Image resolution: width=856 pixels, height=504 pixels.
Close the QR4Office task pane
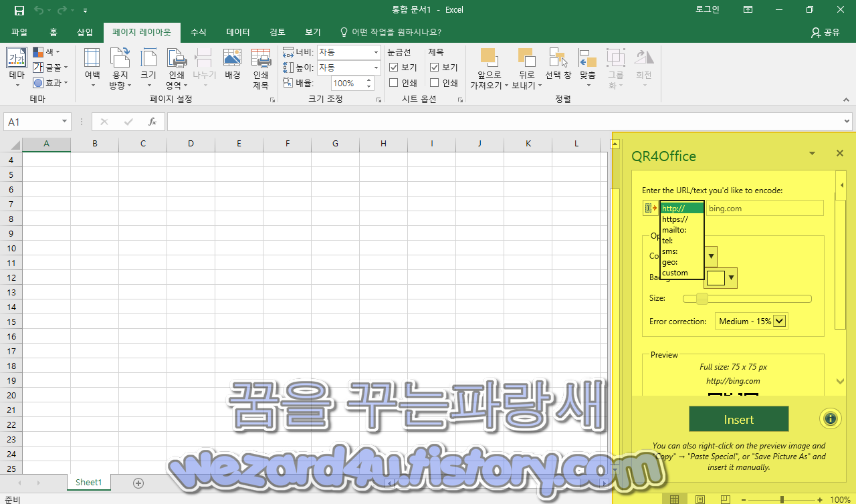tap(840, 154)
